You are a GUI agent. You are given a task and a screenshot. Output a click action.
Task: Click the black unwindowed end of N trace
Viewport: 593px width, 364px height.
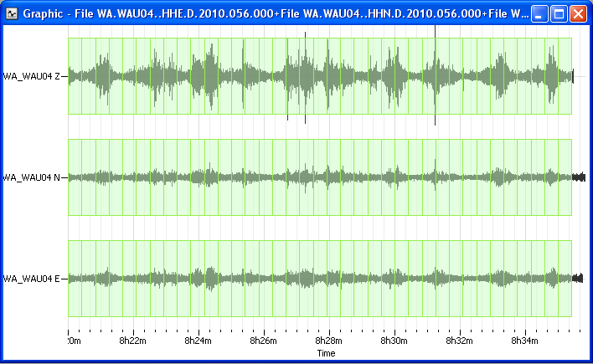[578, 177]
